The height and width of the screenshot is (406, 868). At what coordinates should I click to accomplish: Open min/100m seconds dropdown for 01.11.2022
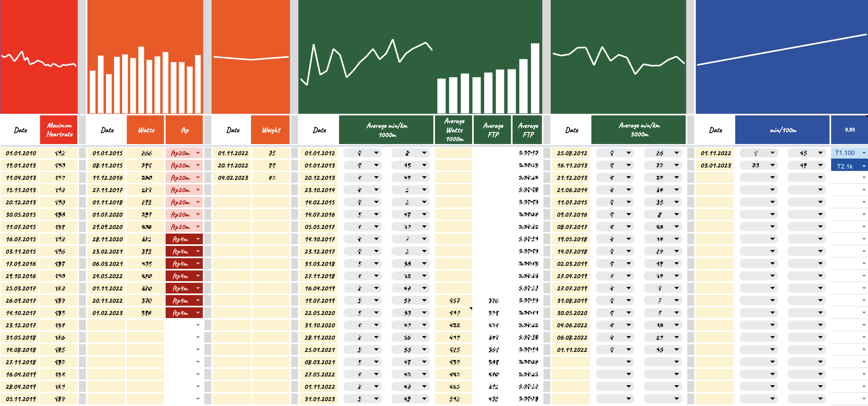[820, 153]
